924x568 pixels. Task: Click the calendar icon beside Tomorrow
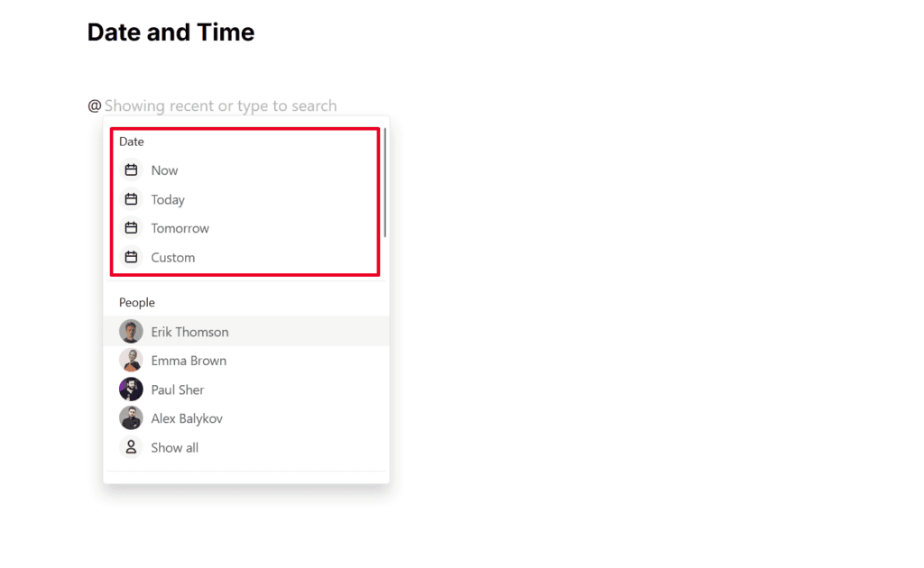pyautogui.click(x=131, y=228)
